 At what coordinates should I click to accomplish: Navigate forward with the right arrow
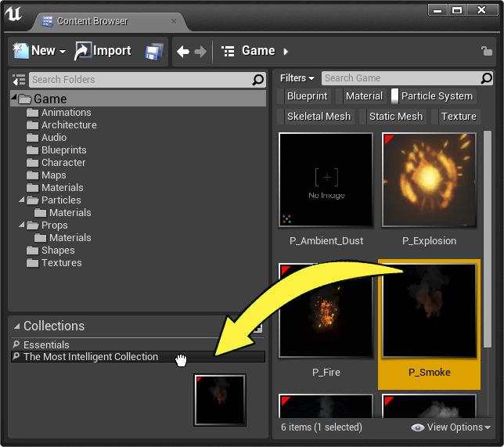(200, 52)
